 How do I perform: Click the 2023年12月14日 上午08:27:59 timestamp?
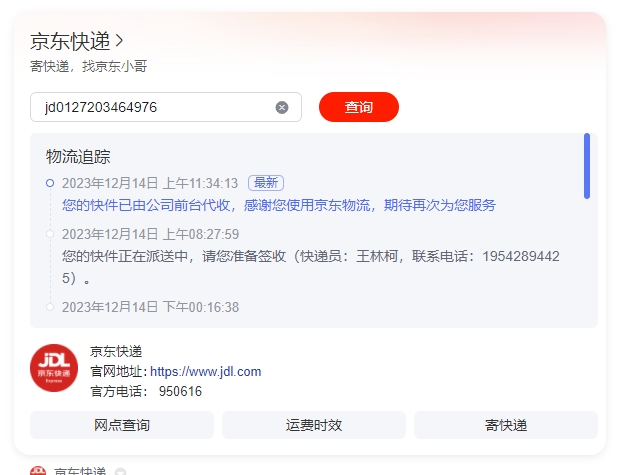pyautogui.click(x=150, y=234)
